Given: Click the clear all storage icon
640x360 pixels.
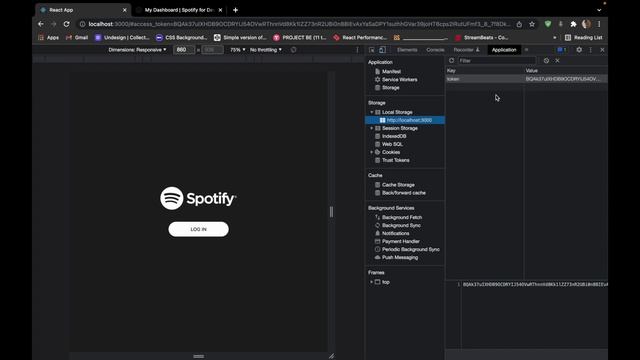Looking at the screenshot, I should tap(546, 60).
